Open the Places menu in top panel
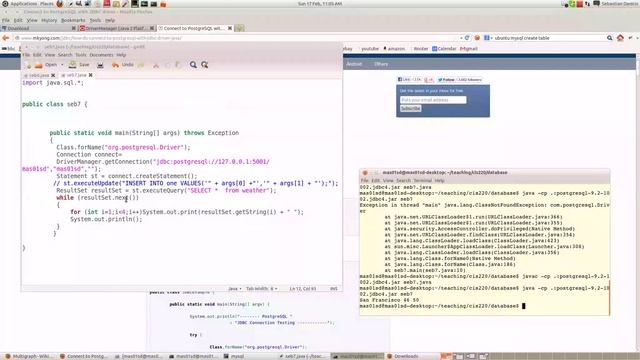The width and height of the screenshot is (640, 360). tap(47, 4)
